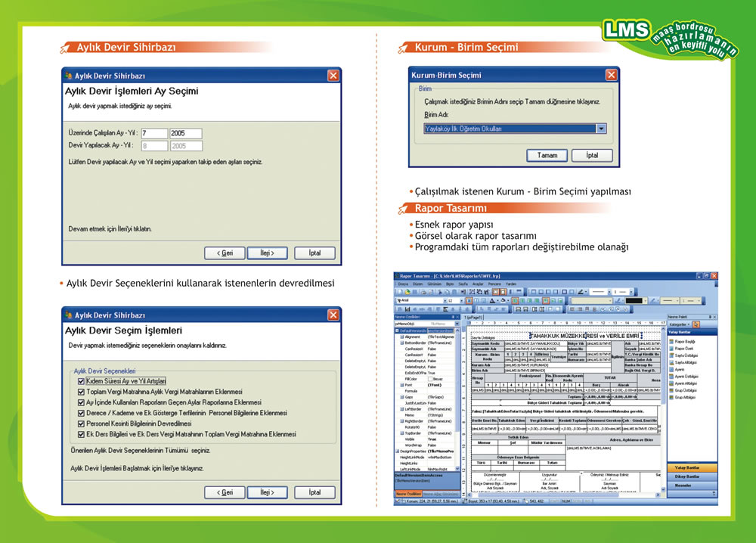Click İptal in Aylık Devir Seçim İşlemleri dialog
Viewport: 756px width, 543px height.
(x=314, y=492)
